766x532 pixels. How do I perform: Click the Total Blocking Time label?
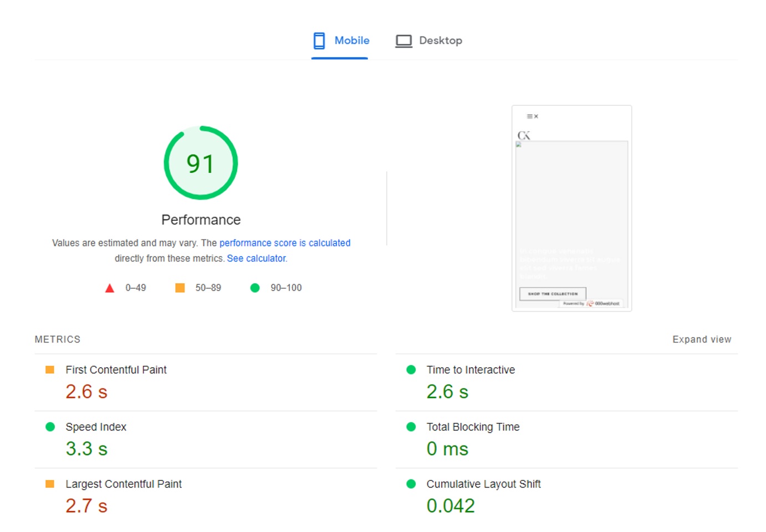click(473, 427)
